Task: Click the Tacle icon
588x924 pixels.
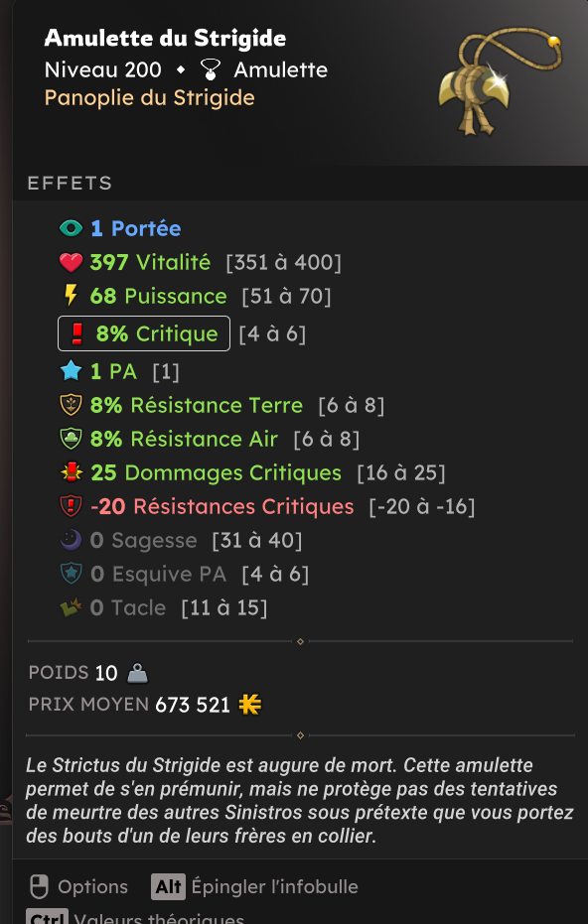Action: (x=72, y=607)
